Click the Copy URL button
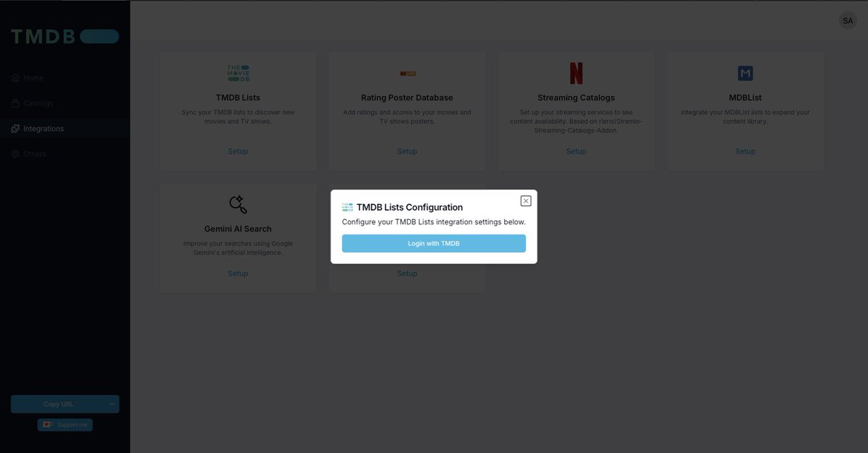 coord(58,404)
